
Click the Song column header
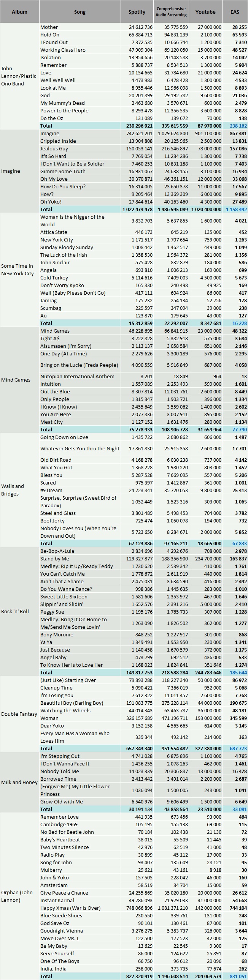(x=79, y=12)
